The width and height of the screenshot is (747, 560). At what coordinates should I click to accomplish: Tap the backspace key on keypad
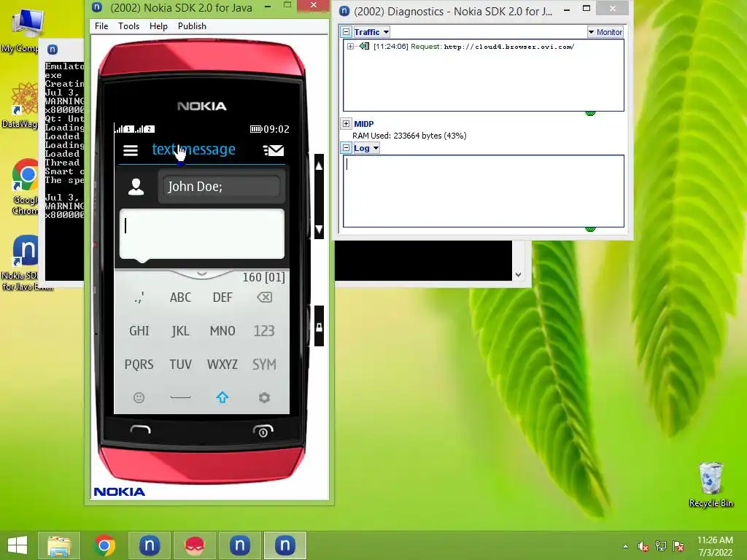264,297
